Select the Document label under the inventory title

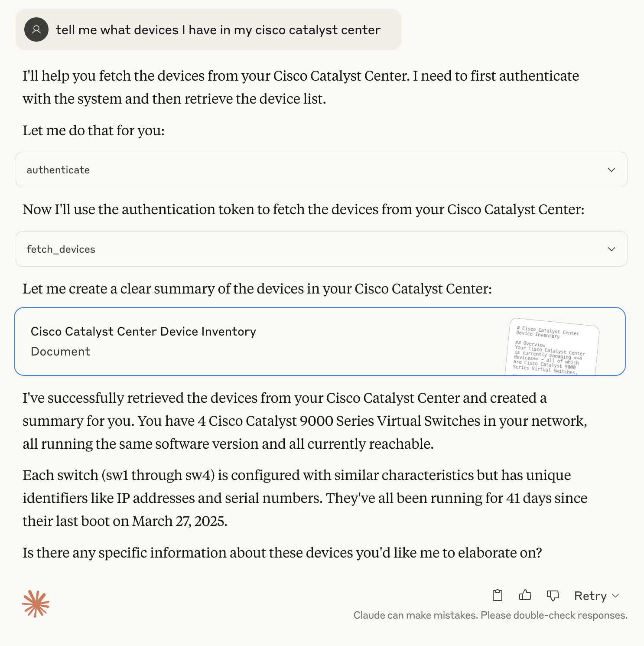[60, 351]
